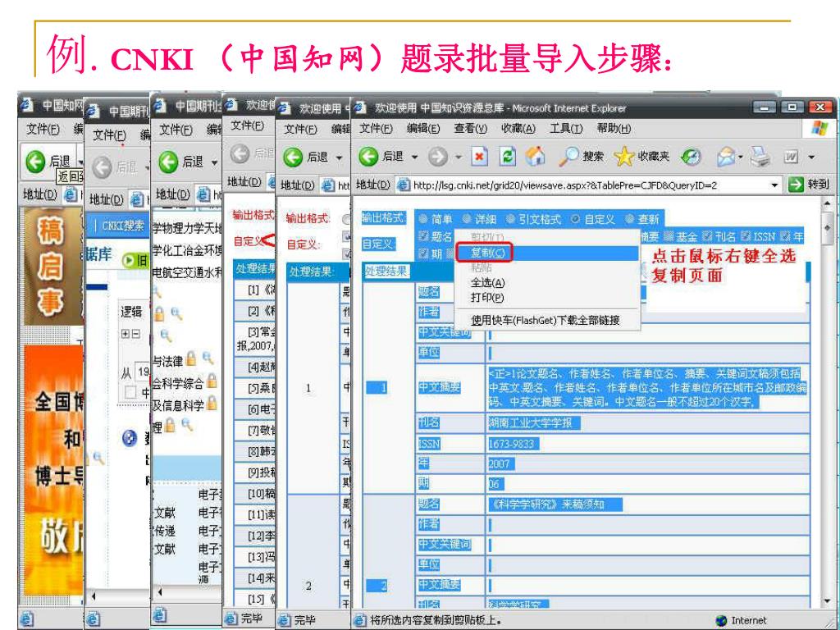840x630 pixels.
Task: Toggle the 刊名 checkbox
Action: tap(707, 236)
